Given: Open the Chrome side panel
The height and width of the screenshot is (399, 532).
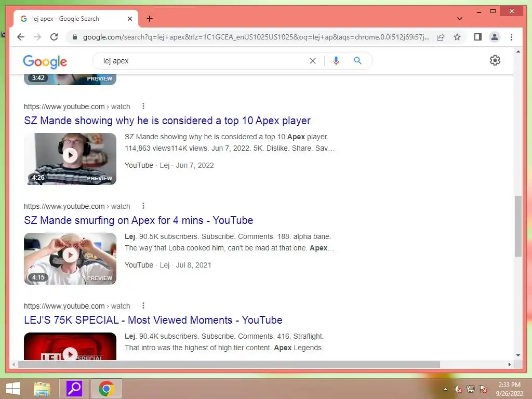Looking at the screenshot, I should click(478, 37).
